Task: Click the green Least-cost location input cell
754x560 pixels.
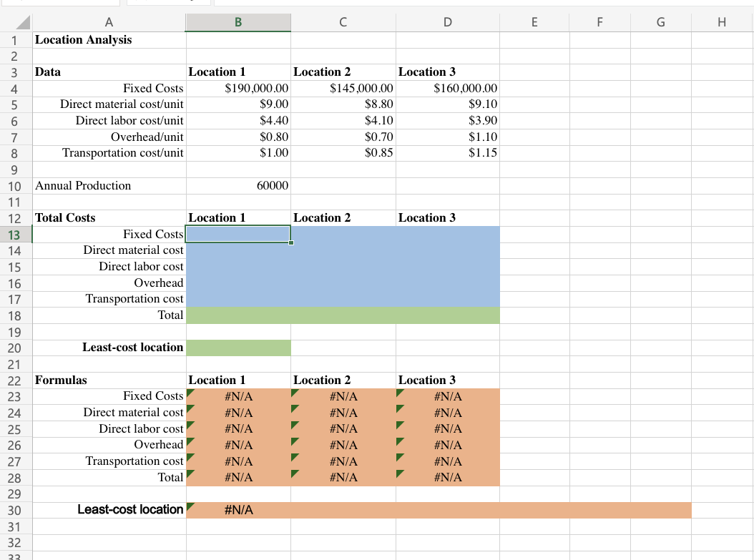Action: point(238,348)
